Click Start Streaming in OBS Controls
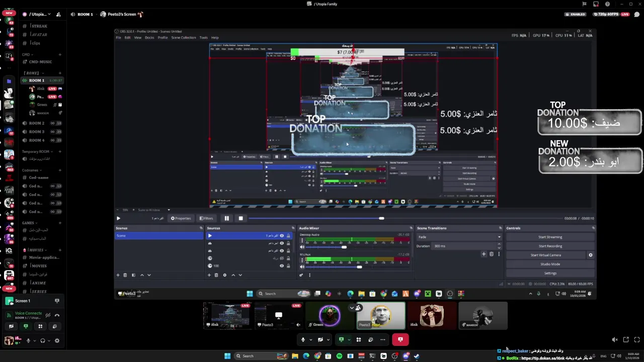The image size is (644, 362). tap(550, 237)
